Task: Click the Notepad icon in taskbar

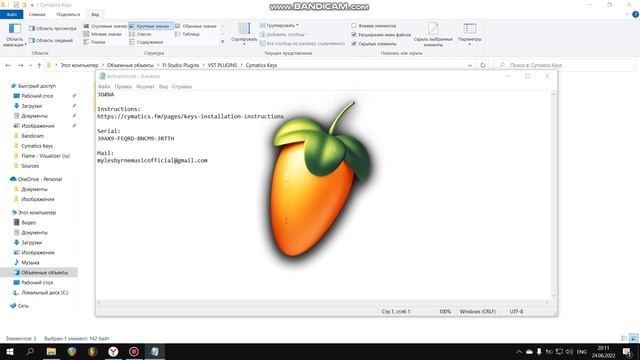Action: 155,351
